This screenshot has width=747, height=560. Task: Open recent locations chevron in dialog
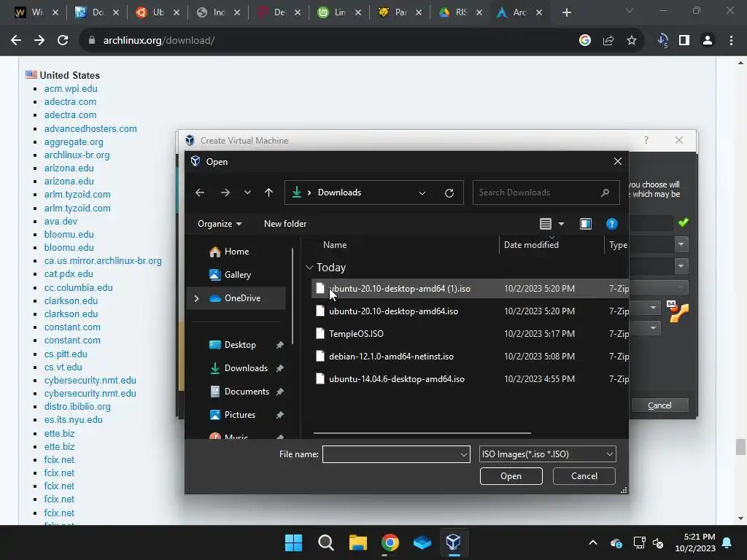pos(247,192)
